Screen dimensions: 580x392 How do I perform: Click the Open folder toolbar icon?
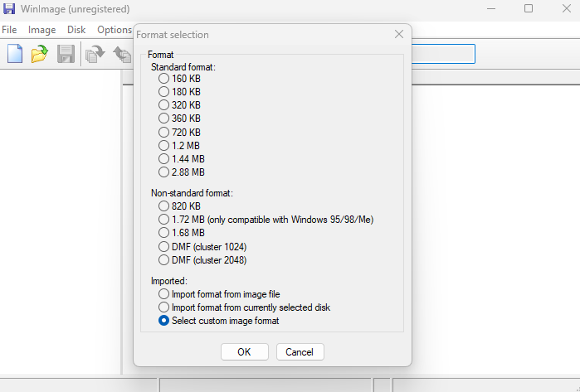click(40, 54)
